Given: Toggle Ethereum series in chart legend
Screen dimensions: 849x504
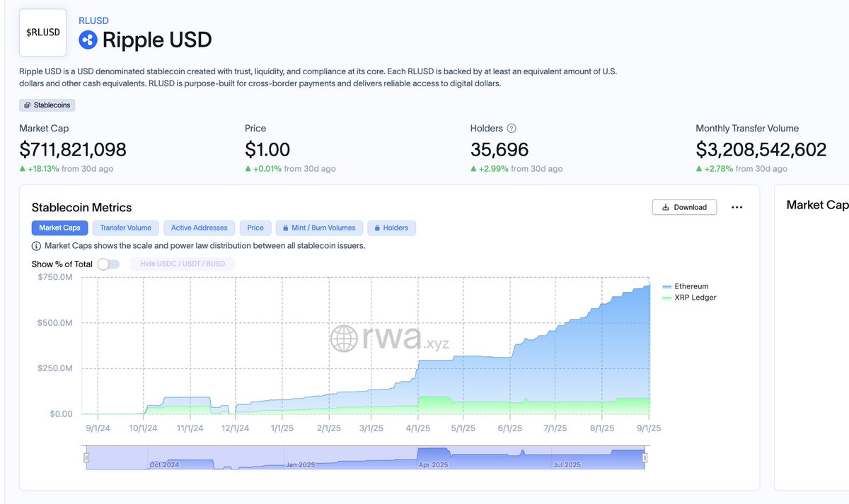Looking at the screenshot, I should point(686,286).
